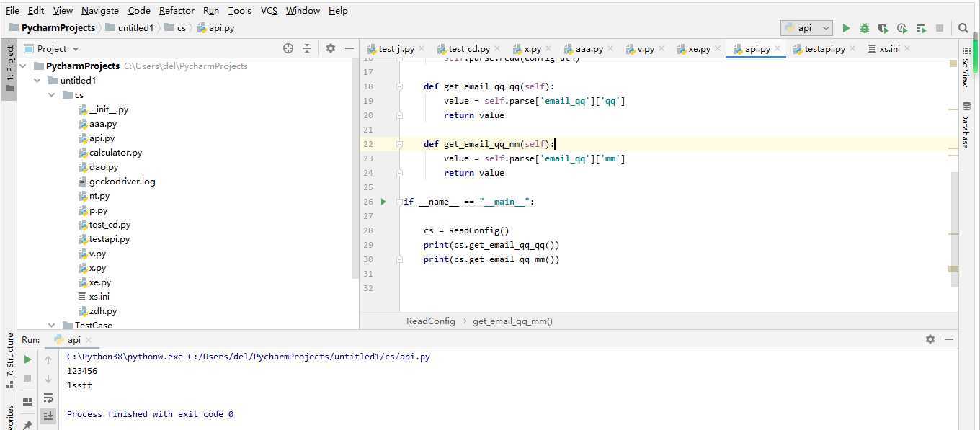The image size is (980, 430).
Task: Click the up arrow in Run panel
Action: 48,359
